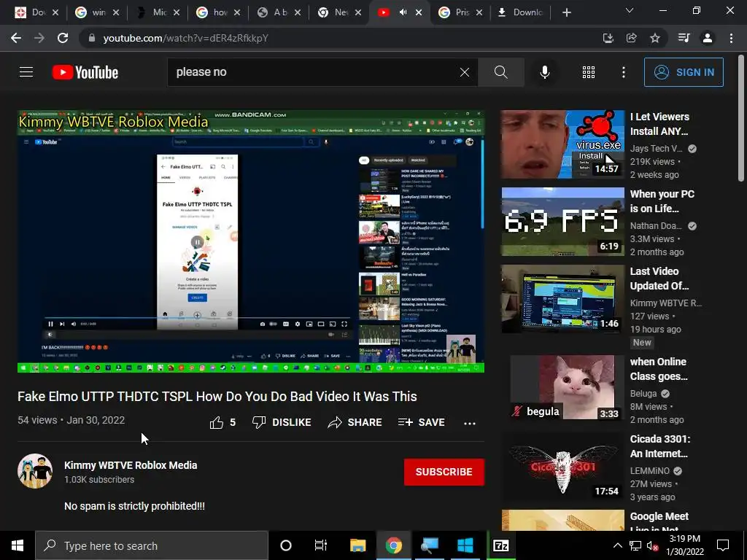Click the '1.03K subscribers' text
747x560 pixels.
(99, 480)
